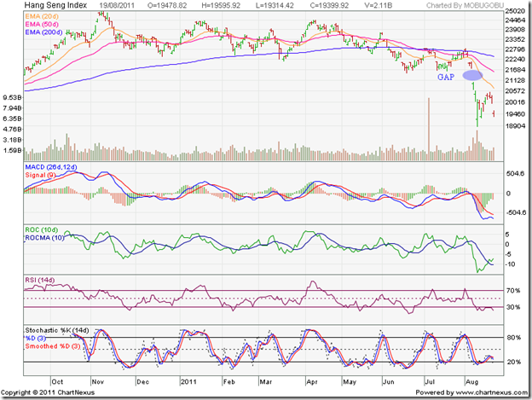This screenshot has width=532, height=400.
Task: Click the 'Aug' month axis label
Action: (472, 382)
